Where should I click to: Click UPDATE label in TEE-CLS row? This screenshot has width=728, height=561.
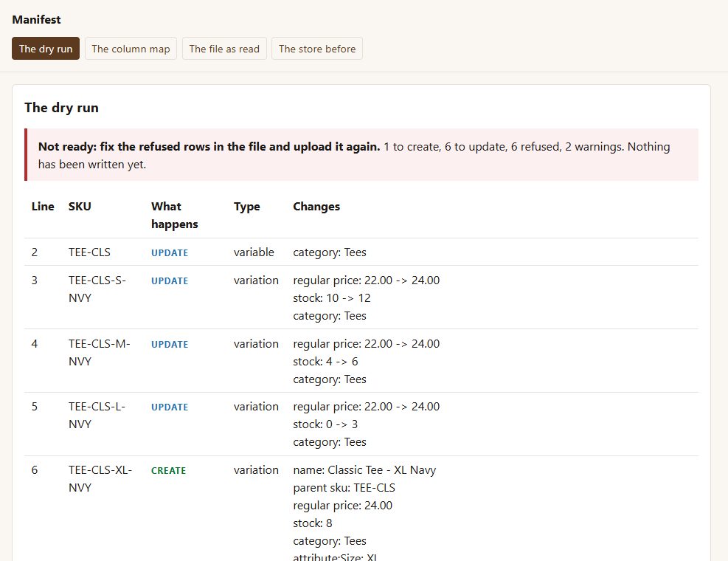pos(170,253)
